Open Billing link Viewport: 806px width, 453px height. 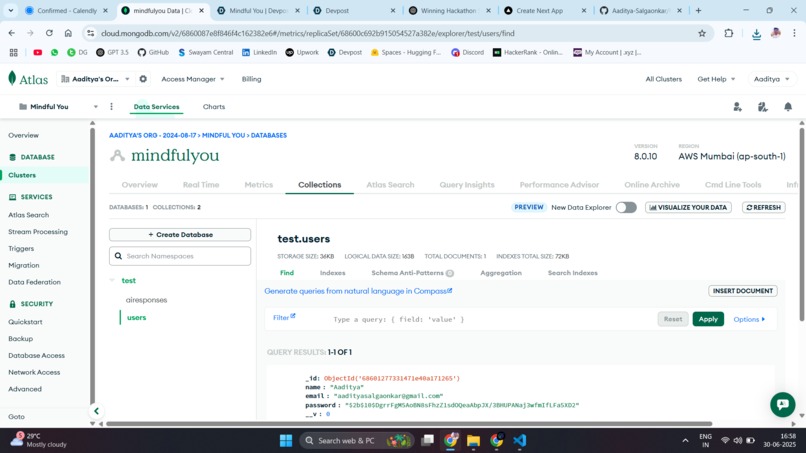point(251,79)
